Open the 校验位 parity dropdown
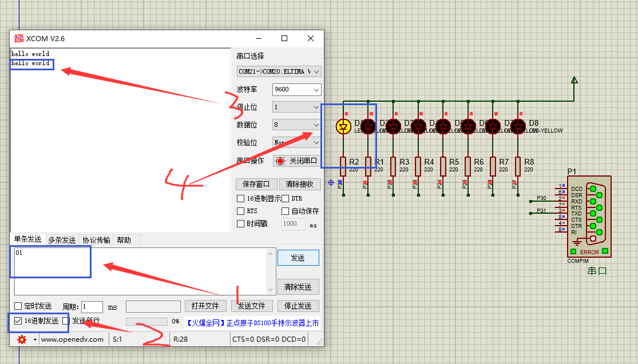The width and height of the screenshot is (638, 364). [x=296, y=143]
